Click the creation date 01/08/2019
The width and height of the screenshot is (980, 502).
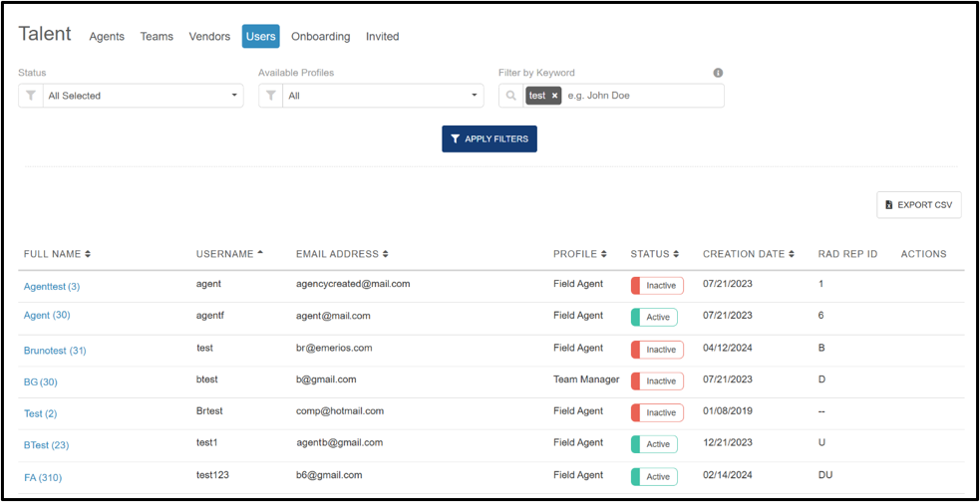[728, 410]
